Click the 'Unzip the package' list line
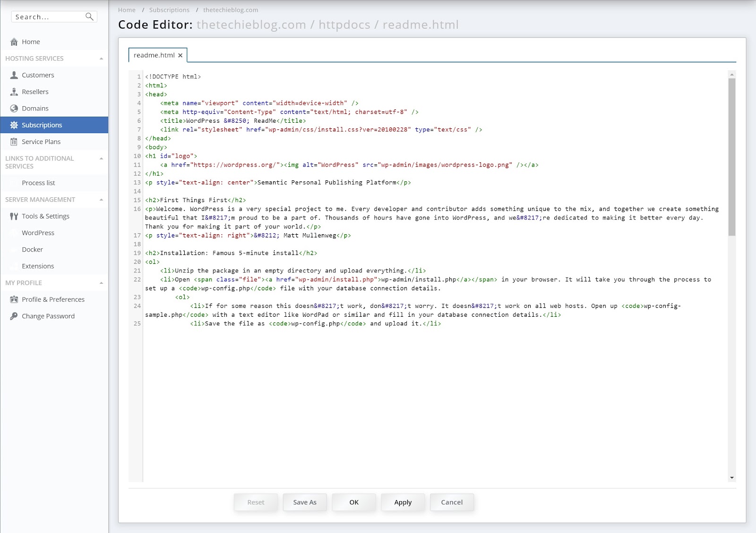The height and width of the screenshot is (533, 756). (x=293, y=271)
